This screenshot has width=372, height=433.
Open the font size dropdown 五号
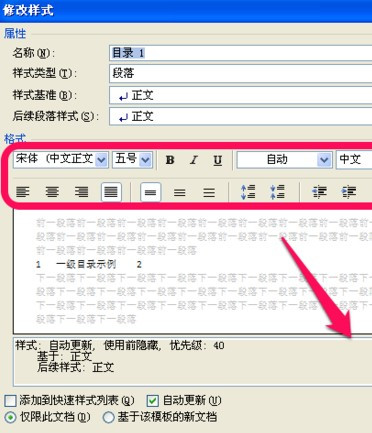[x=145, y=160]
